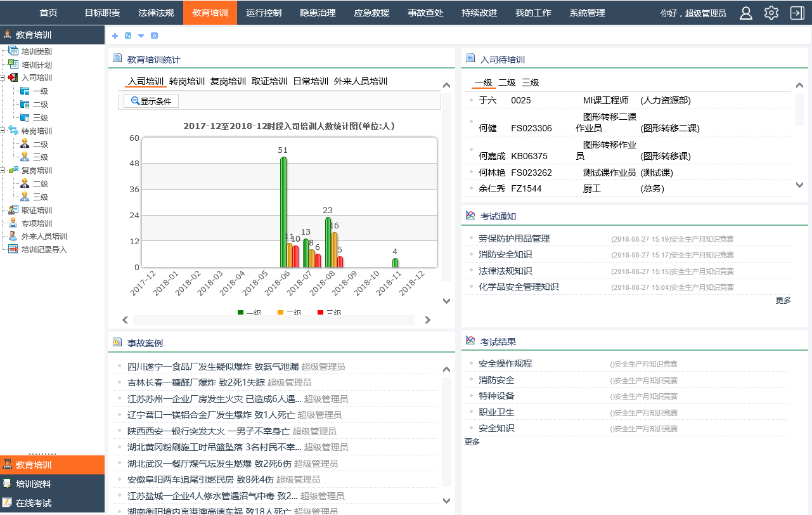Click down chevron of statistics chart panel
812x515 pixels.
coord(446,301)
